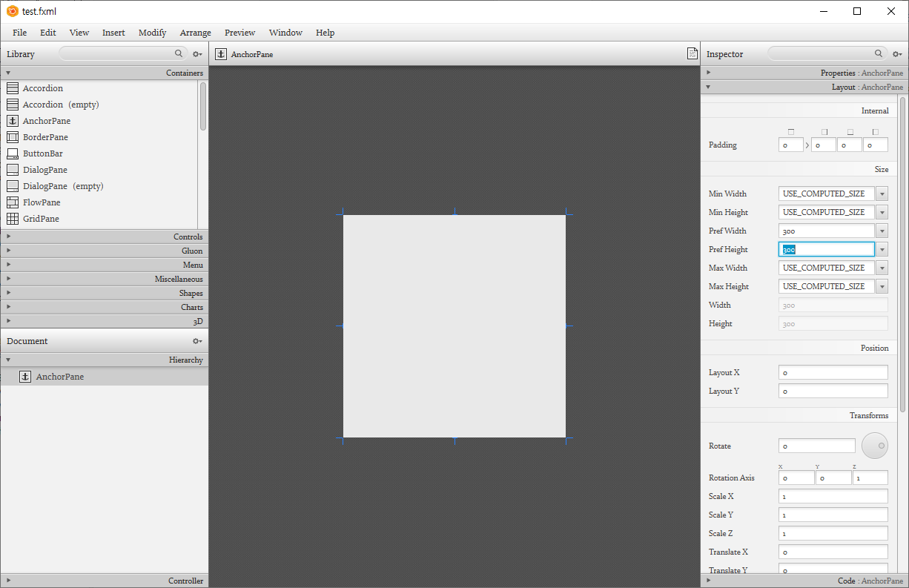
Task: Click the Pref Width value field
Action: [x=827, y=231]
